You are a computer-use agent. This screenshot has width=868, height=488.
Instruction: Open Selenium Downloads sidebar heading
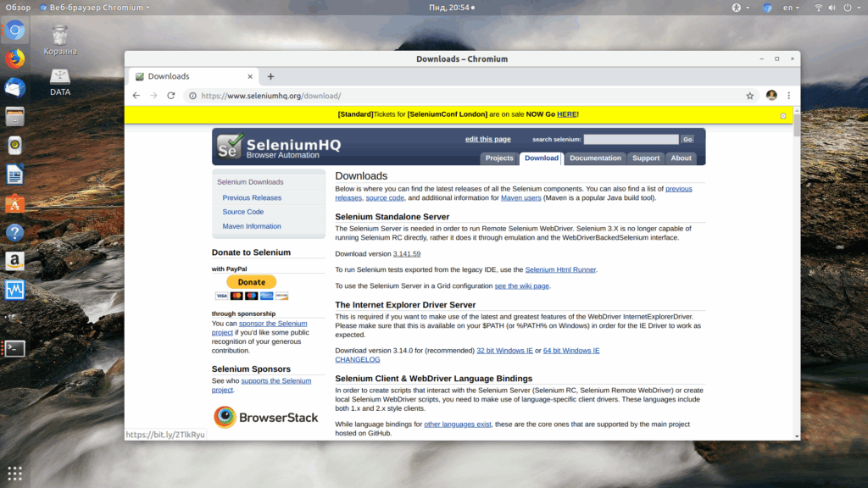tap(250, 182)
